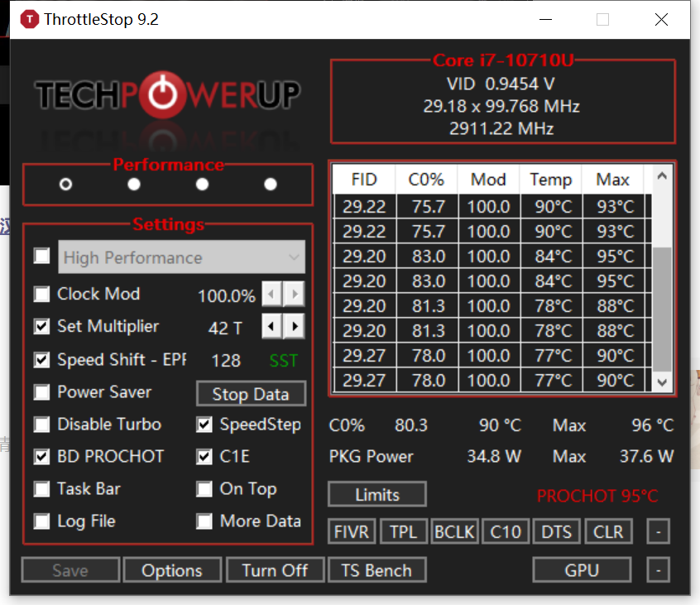Enable the On Top checkbox
Viewport: 700px width, 605px height.
pos(204,489)
